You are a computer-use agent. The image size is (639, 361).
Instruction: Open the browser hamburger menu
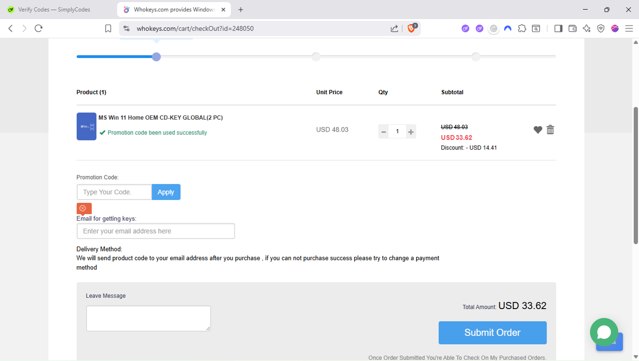629,28
